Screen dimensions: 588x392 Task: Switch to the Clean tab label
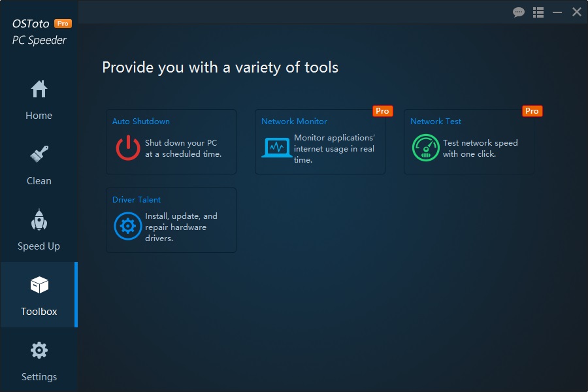click(x=39, y=181)
